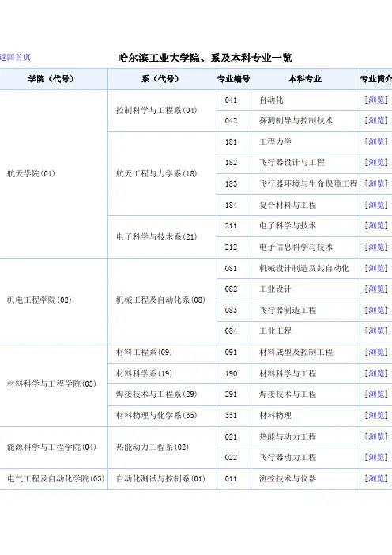Open 浏览 link for 热能与动力工程

click(376, 436)
